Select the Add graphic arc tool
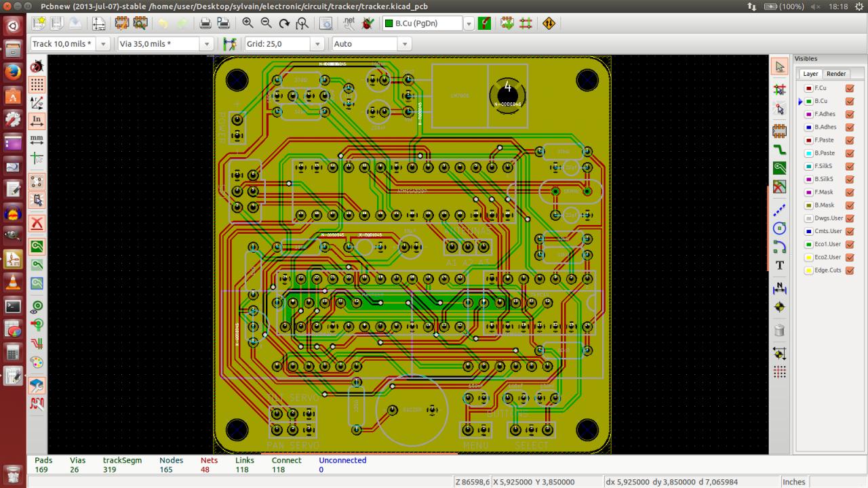This screenshot has width=868, height=488. click(x=780, y=247)
